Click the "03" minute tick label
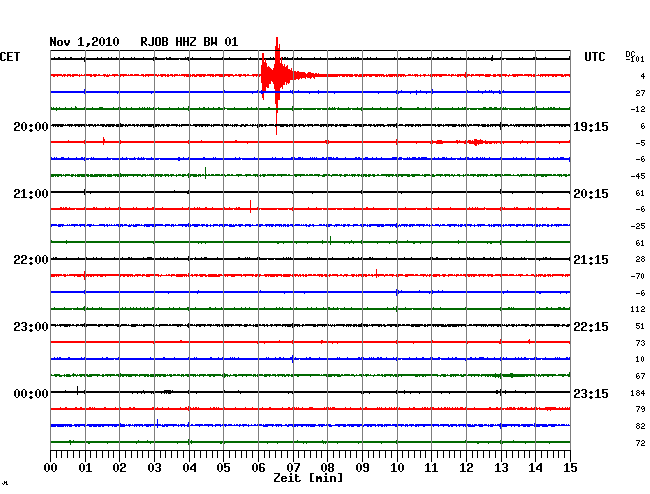Viewport: 650px width, 494px height. (x=154, y=468)
